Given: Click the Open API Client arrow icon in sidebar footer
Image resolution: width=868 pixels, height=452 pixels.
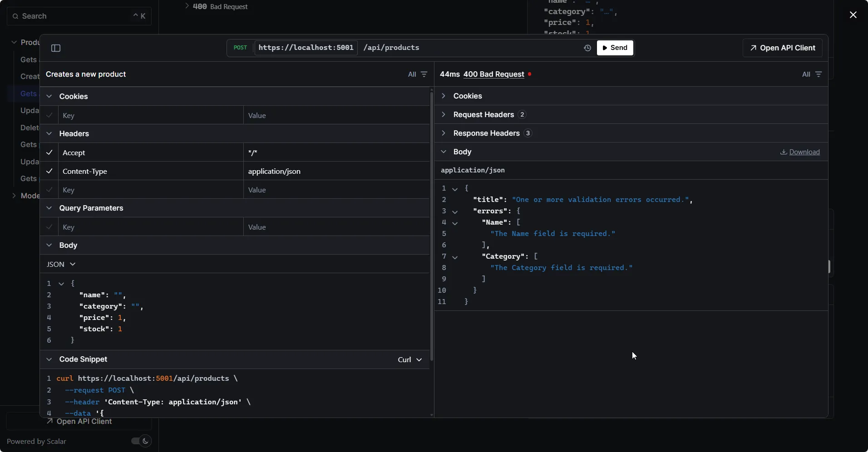Looking at the screenshot, I should (50, 422).
